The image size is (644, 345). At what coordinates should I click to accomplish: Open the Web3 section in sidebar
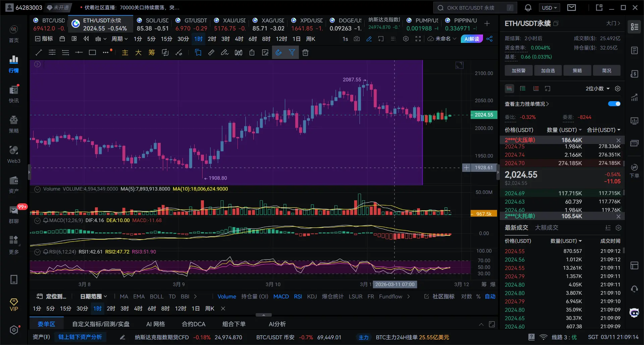coord(14,155)
